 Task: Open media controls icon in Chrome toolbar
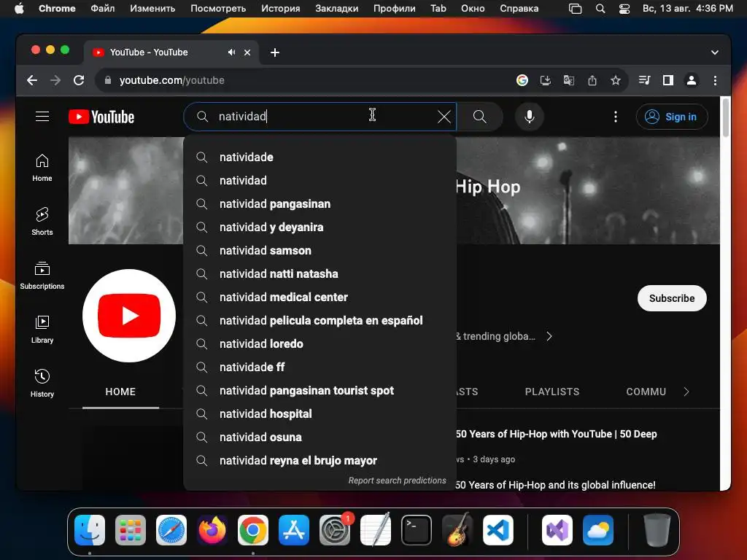(645, 80)
